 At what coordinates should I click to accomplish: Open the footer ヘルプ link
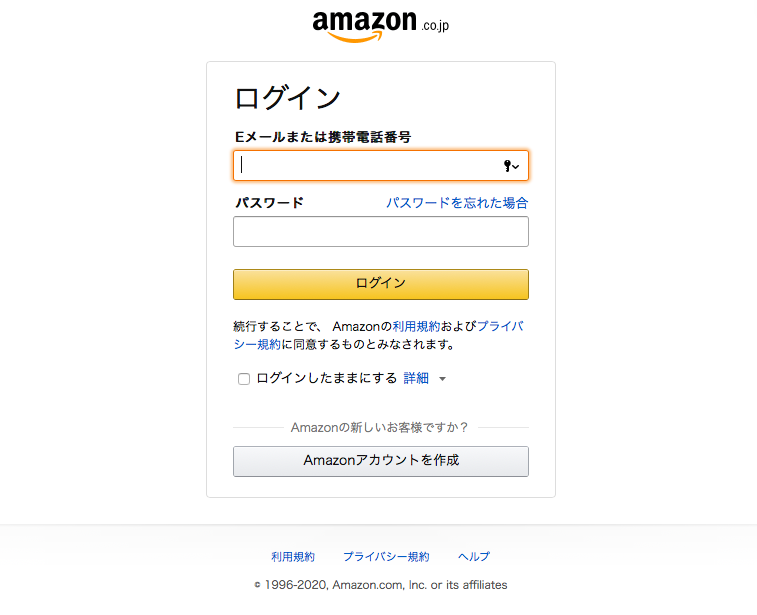474,557
